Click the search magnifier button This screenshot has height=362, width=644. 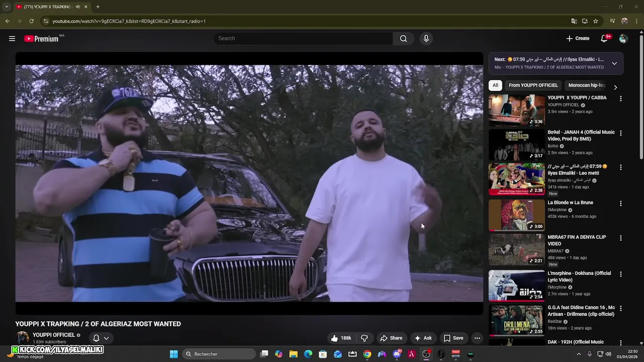404,38
